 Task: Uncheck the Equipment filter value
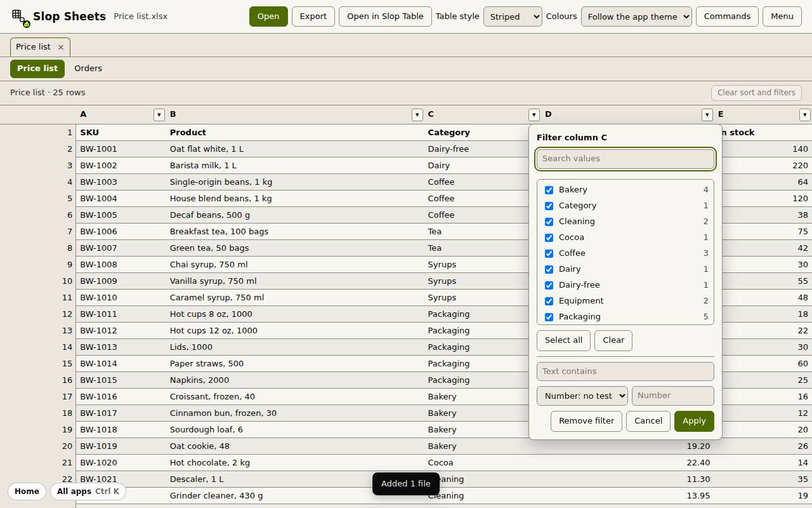[x=549, y=301]
